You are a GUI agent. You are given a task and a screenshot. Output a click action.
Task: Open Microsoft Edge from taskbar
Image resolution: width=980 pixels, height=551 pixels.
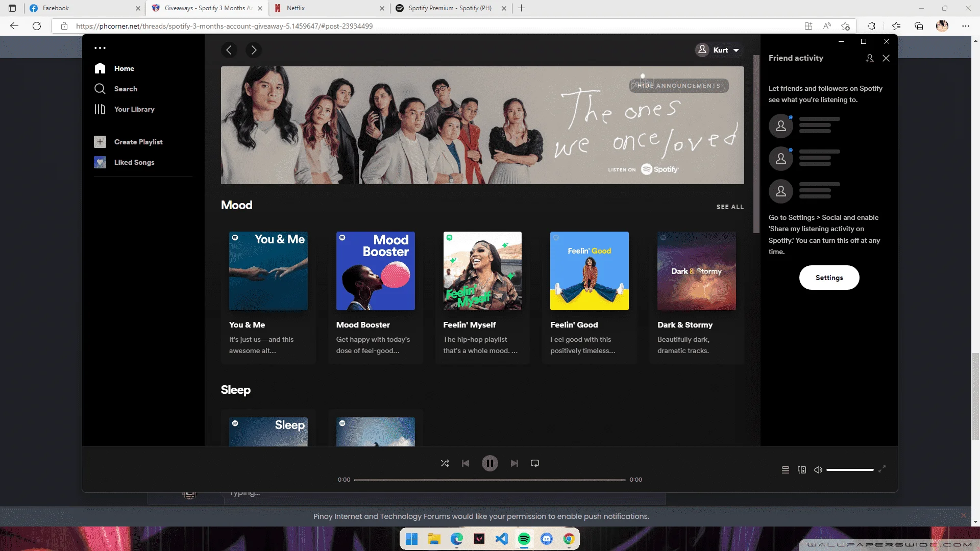click(x=456, y=539)
